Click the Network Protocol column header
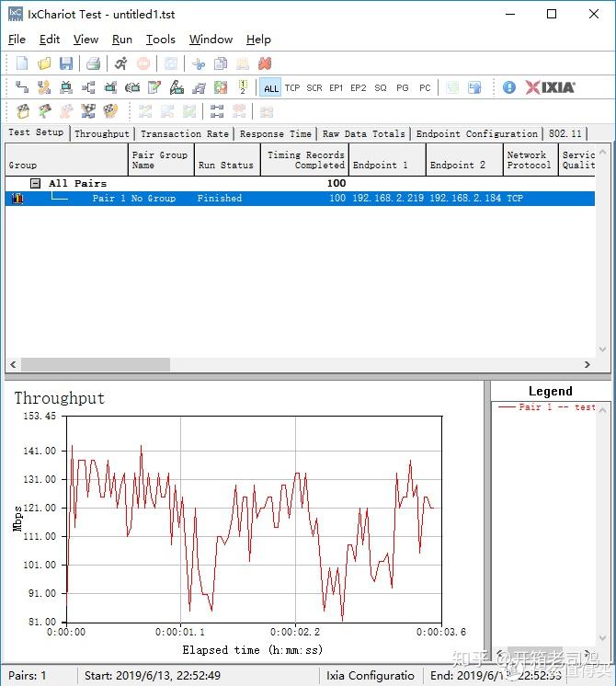The height and width of the screenshot is (686, 616). [530, 160]
